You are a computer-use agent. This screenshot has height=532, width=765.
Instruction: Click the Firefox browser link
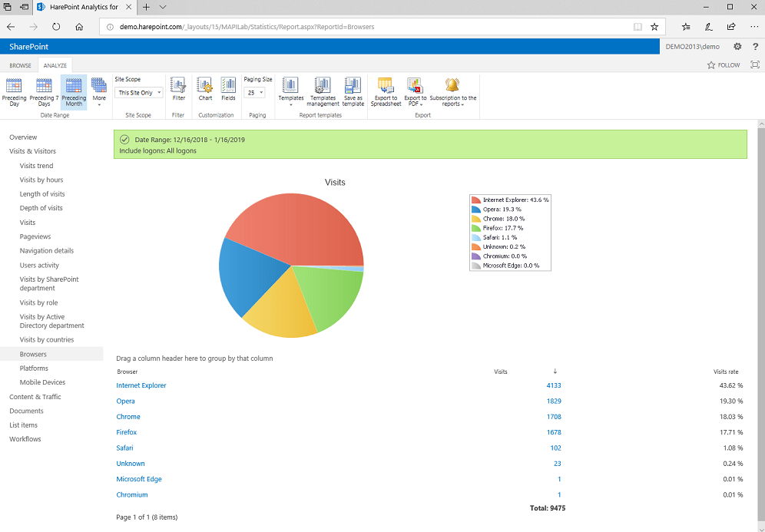(127, 432)
